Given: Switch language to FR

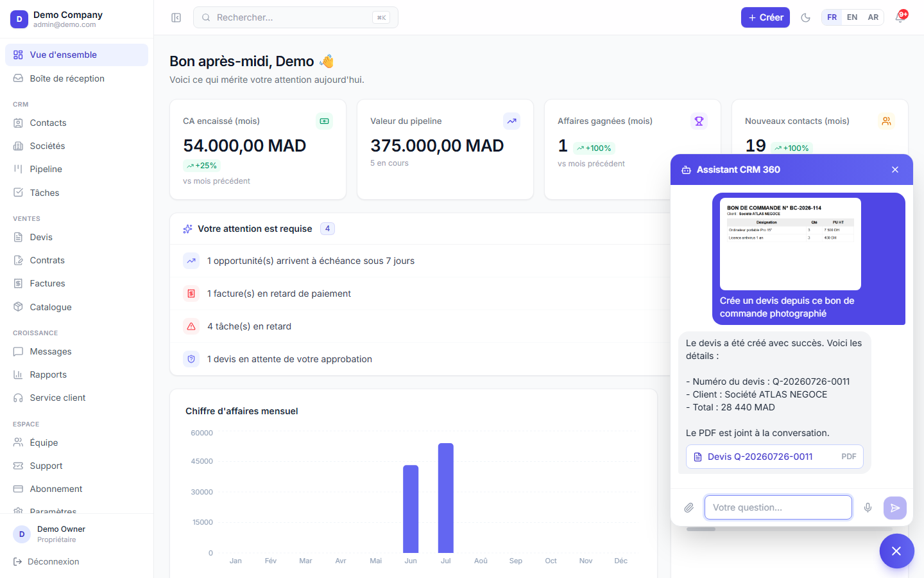Looking at the screenshot, I should click(832, 17).
